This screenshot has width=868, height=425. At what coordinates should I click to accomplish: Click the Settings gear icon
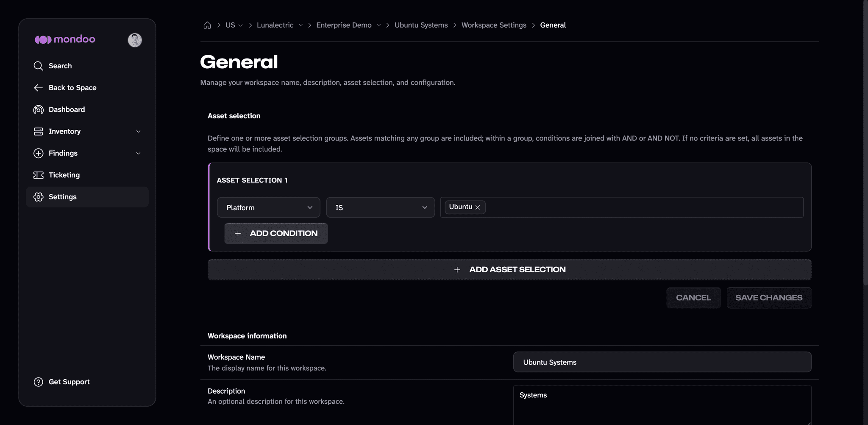click(38, 197)
